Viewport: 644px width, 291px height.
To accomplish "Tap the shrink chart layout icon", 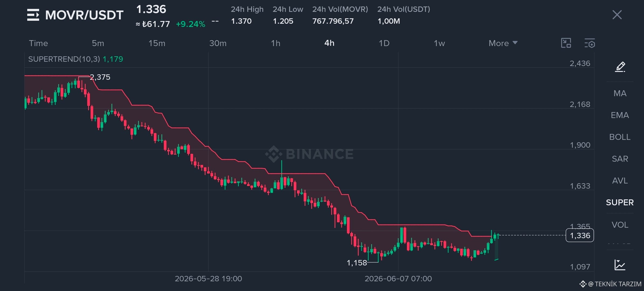I will tap(566, 43).
